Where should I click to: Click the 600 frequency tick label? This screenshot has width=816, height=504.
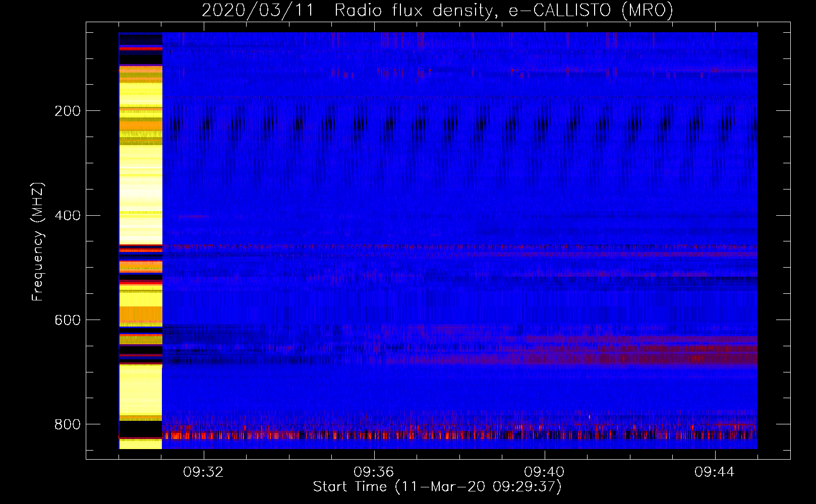pos(68,321)
